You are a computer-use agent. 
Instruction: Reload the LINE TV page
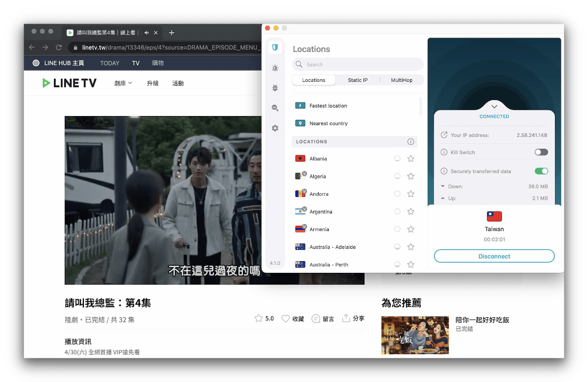(59, 47)
